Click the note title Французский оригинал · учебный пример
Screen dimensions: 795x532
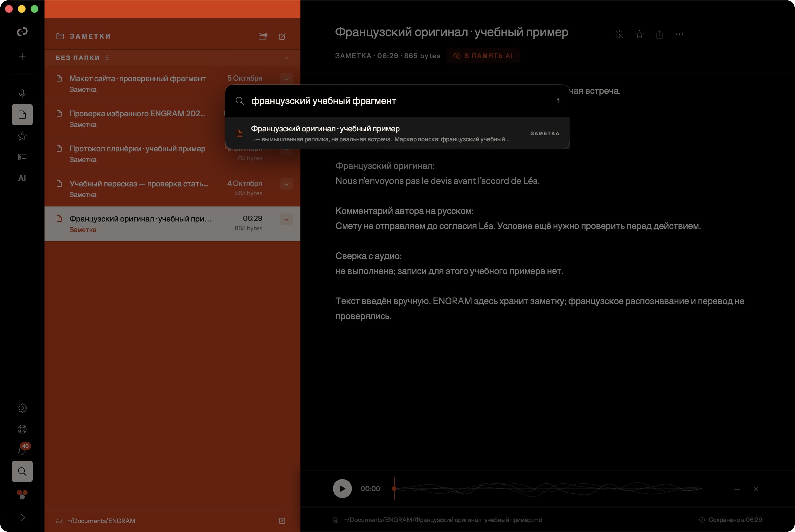click(451, 32)
